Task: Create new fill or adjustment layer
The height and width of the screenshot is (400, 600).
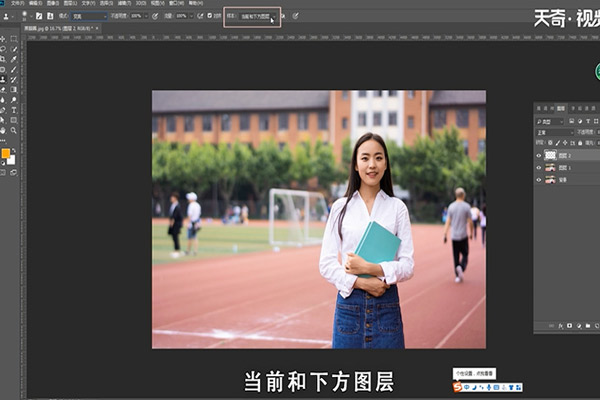Action: [579, 326]
